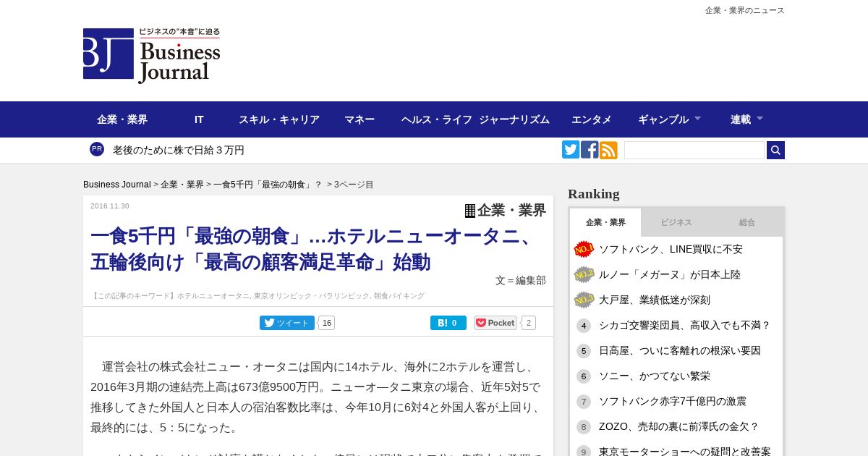Open ranking article 大戸屋、業績低迷が深刻
Screen dimensions: 868x456
point(655,300)
